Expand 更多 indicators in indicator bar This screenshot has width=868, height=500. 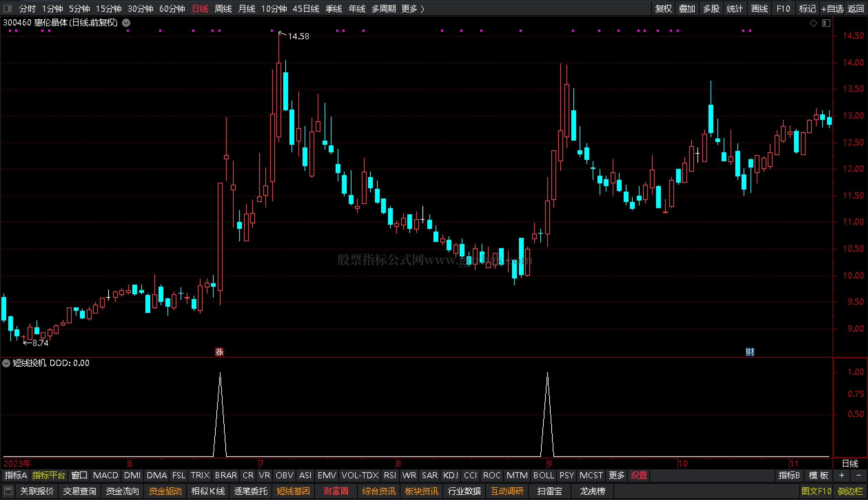(x=617, y=476)
